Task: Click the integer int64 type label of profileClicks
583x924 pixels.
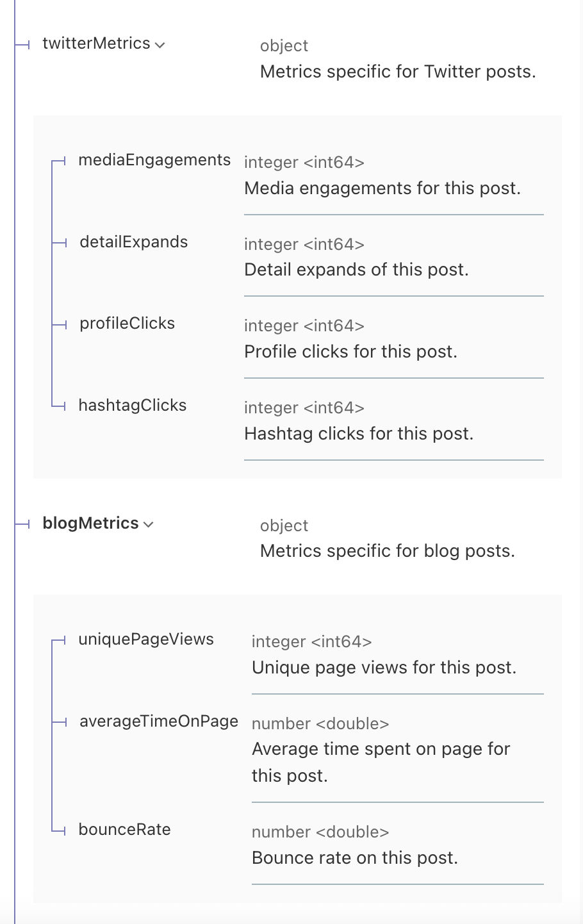Action: point(304,326)
